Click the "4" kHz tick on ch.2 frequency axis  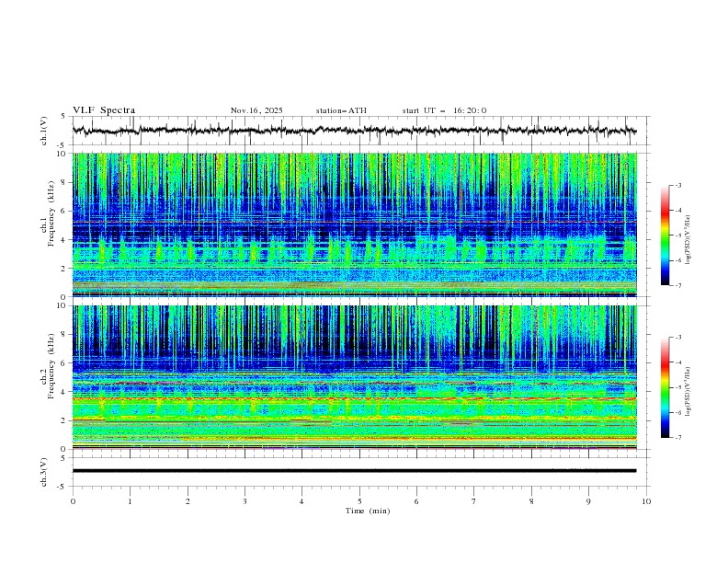tap(63, 392)
